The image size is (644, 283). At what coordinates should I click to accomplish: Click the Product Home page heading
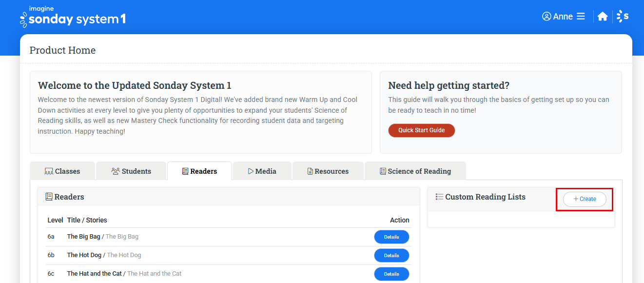coord(62,50)
